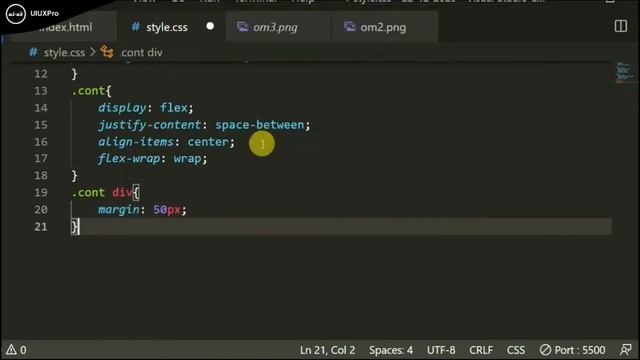
Task: Click the code minimap preview
Action: click(x=624, y=73)
